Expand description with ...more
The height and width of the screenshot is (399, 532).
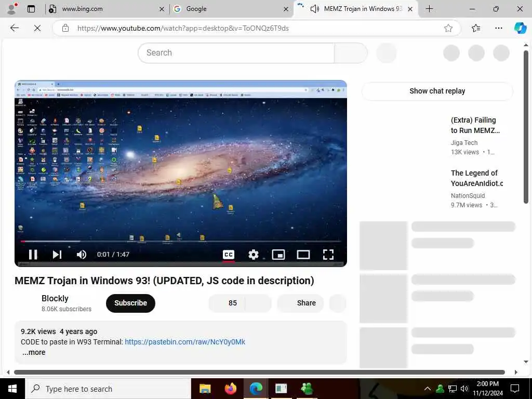(34, 352)
